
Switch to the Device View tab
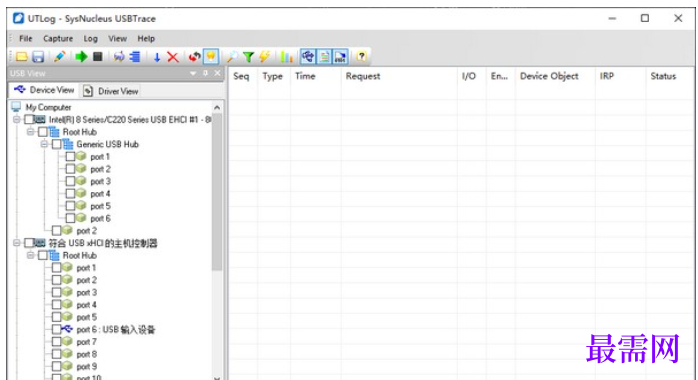[x=44, y=90]
